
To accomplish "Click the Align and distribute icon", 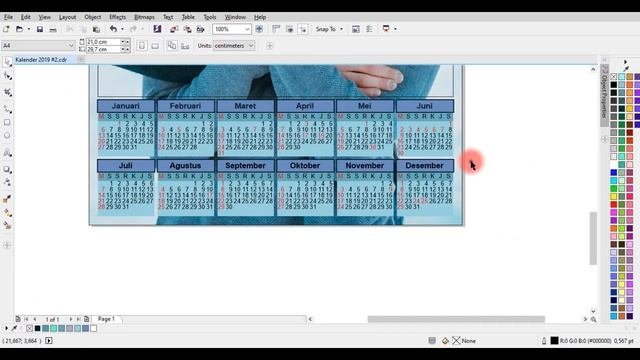I will tap(369, 29).
